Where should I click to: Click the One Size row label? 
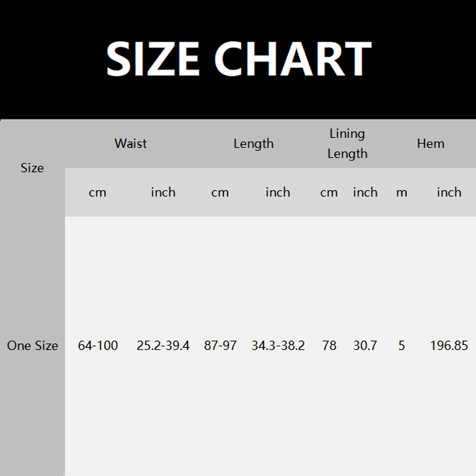click(33, 346)
